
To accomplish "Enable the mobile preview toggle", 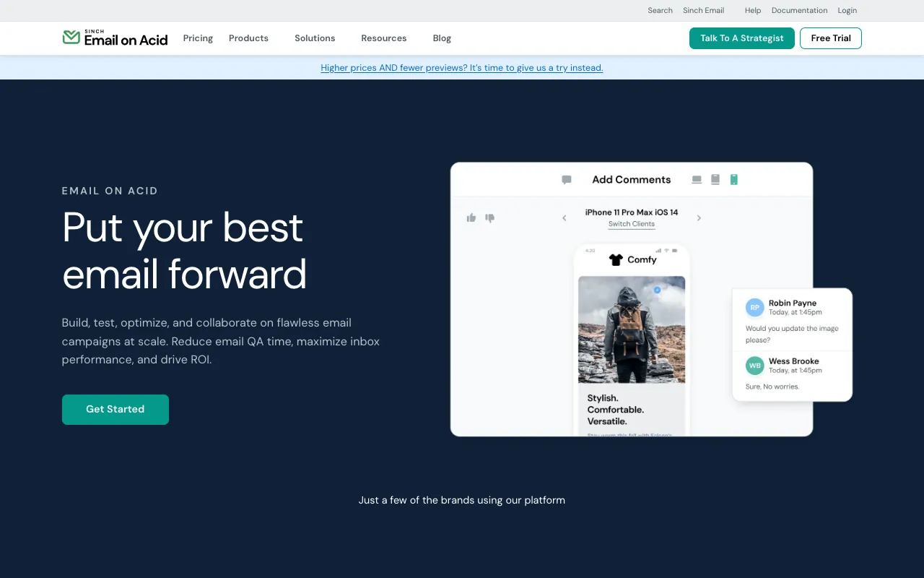I will pyautogui.click(x=733, y=179).
